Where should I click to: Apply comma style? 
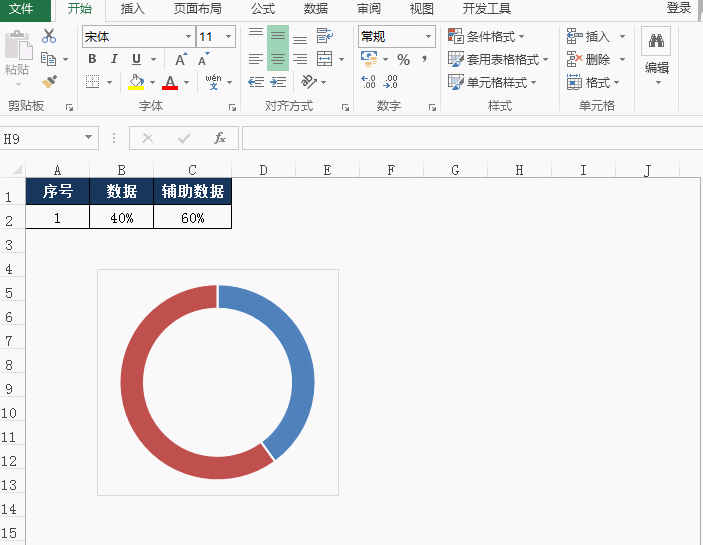pyautogui.click(x=424, y=59)
